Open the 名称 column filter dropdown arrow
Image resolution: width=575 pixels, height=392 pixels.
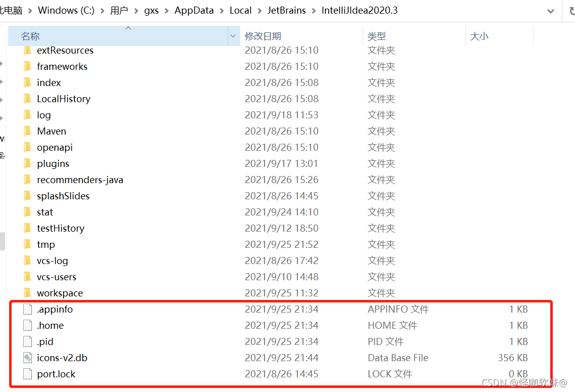pyautogui.click(x=233, y=36)
